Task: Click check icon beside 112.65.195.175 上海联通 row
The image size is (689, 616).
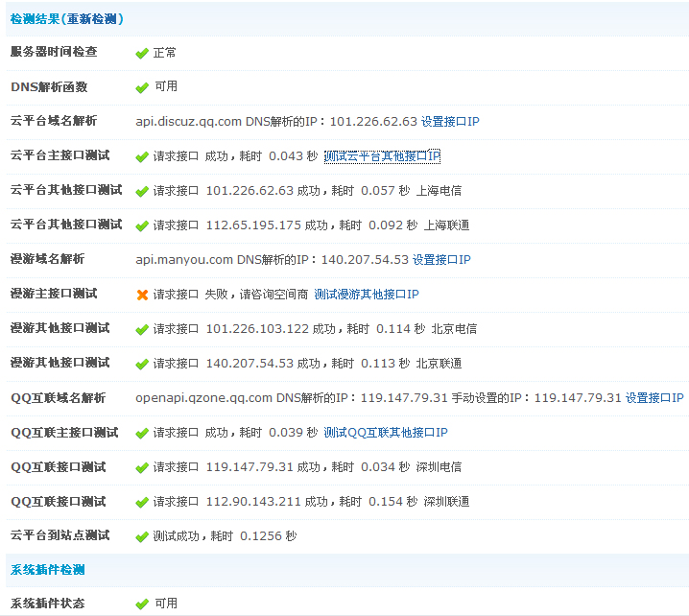Action: (142, 225)
